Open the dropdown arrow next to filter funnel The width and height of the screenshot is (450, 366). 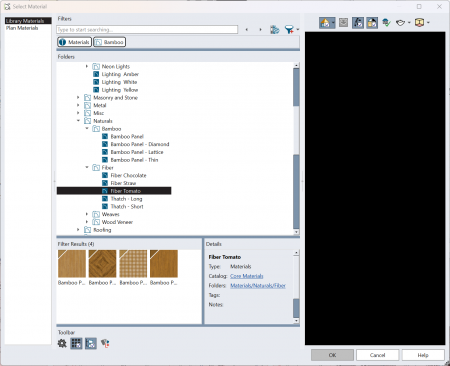point(298,30)
